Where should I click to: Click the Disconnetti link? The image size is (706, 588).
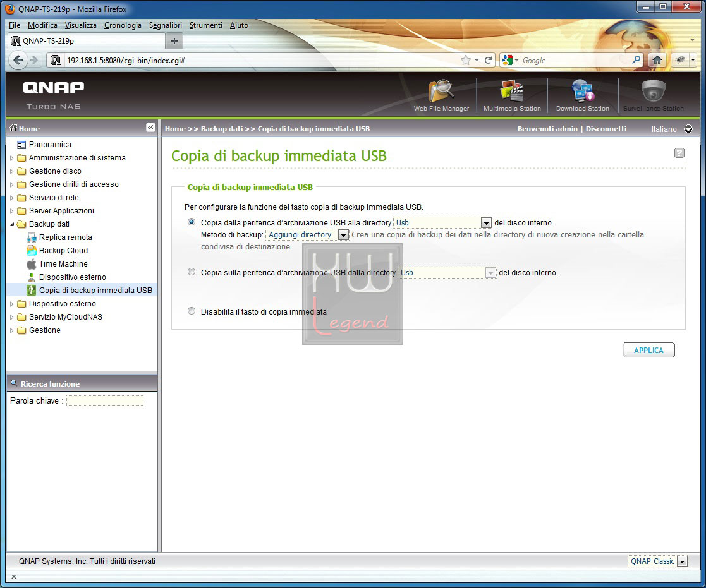click(x=606, y=129)
